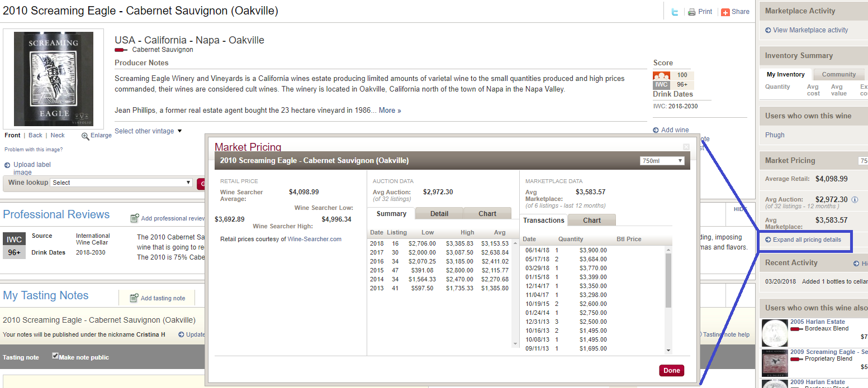The width and height of the screenshot is (868, 388).
Task: Open the Wine-Searcher.com link
Action: (x=315, y=239)
